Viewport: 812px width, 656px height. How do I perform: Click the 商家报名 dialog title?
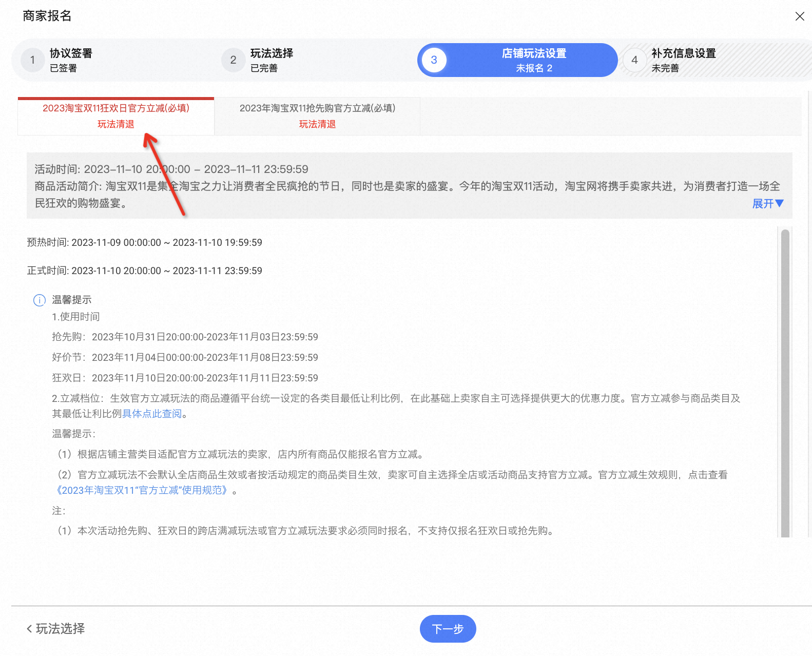47,16
